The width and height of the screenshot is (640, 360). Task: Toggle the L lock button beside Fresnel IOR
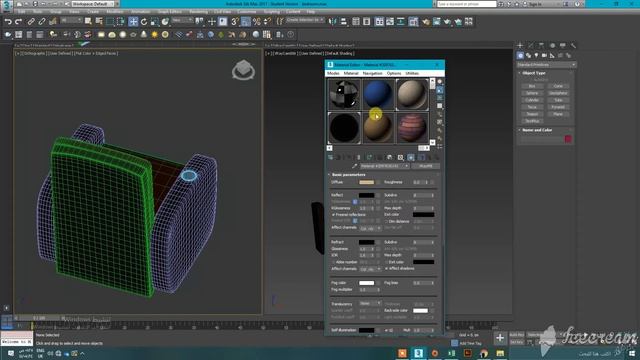[355, 221]
